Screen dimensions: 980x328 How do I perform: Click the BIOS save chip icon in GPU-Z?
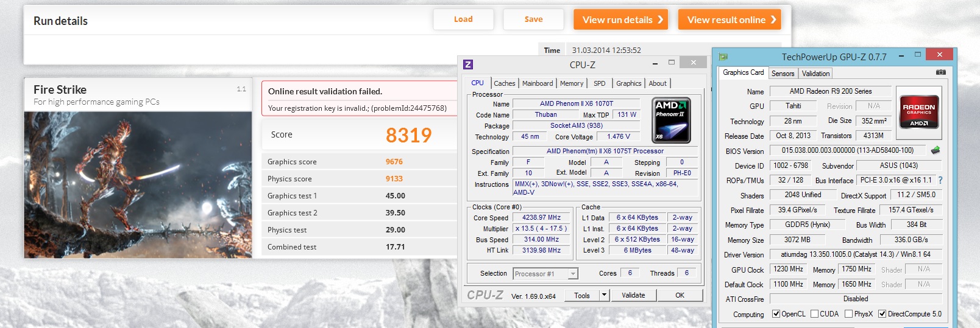pyautogui.click(x=936, y=150)
